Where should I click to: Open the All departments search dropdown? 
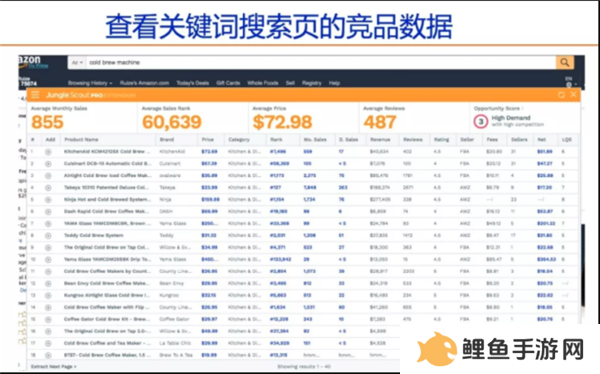coord(78,62)
